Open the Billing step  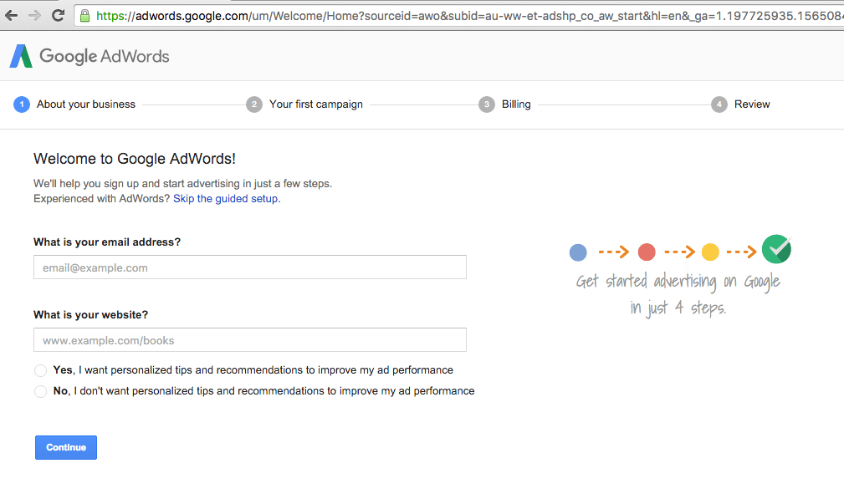(516, 104)
